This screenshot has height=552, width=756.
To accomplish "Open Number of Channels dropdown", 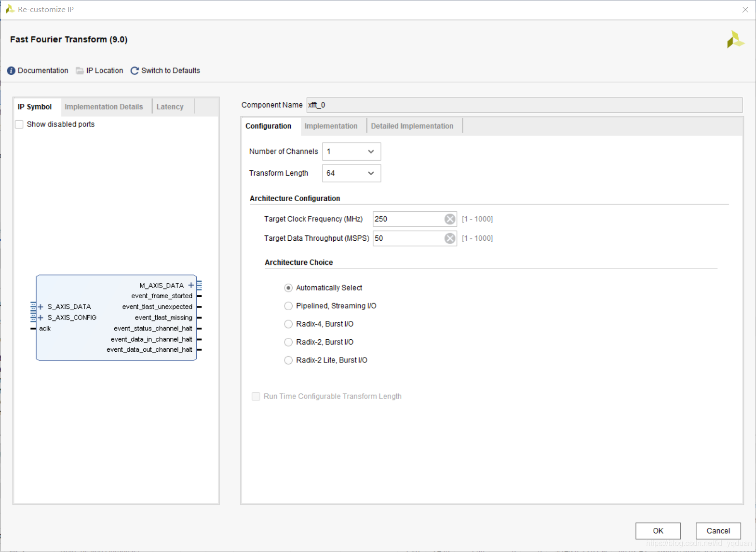I will (351, 152).
